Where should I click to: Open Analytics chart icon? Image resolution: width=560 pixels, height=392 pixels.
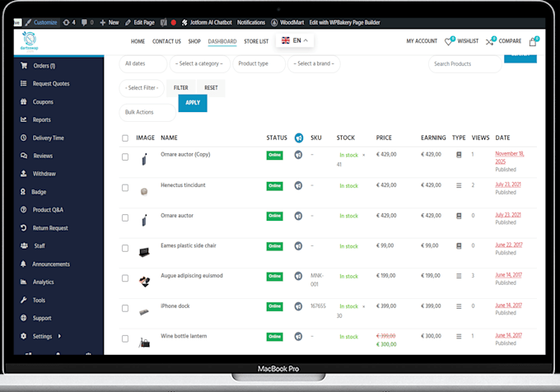click(x=24, y=282)
